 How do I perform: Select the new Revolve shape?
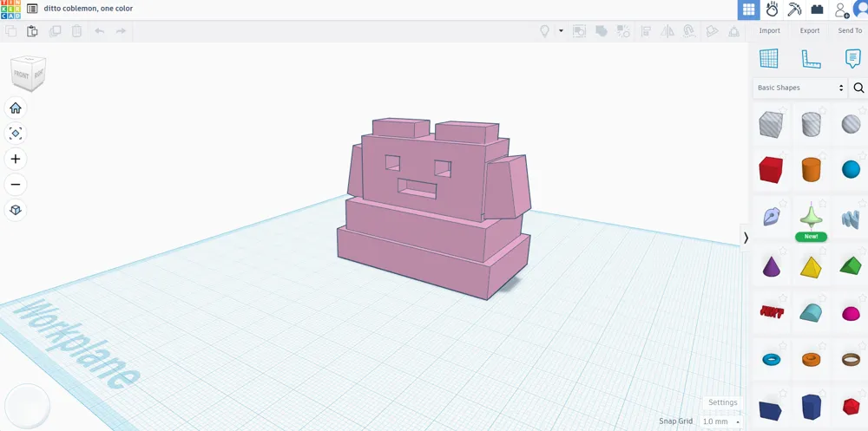coord(811,218)
